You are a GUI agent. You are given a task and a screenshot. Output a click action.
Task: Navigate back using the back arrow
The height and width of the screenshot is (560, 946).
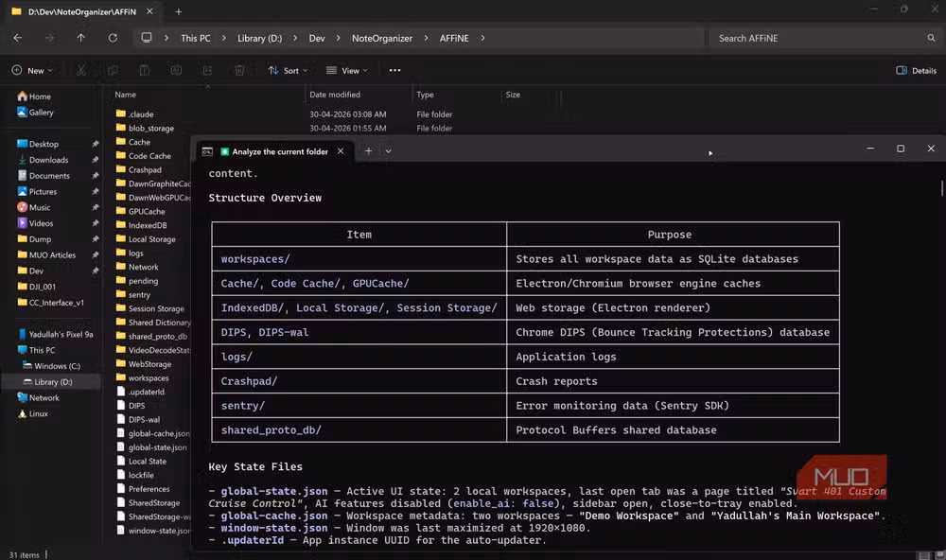[16, 38]
